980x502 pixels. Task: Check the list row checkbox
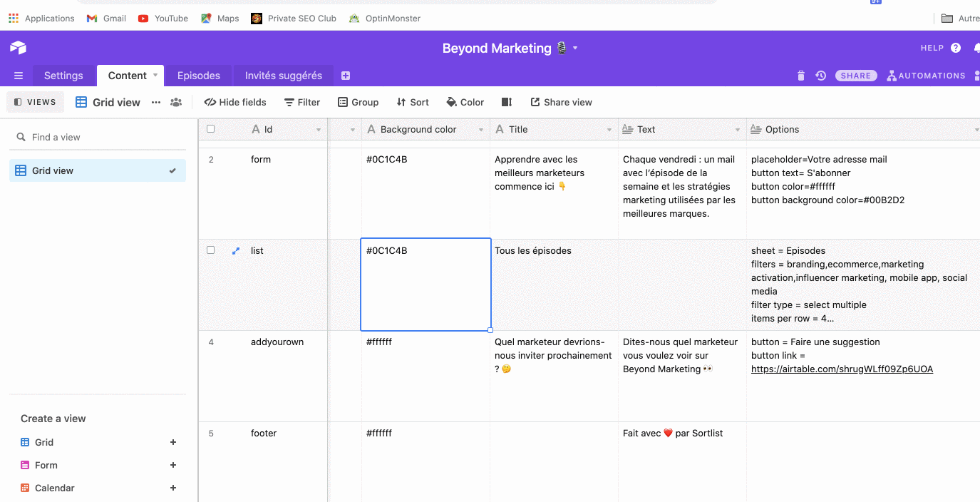click(210, 250)
